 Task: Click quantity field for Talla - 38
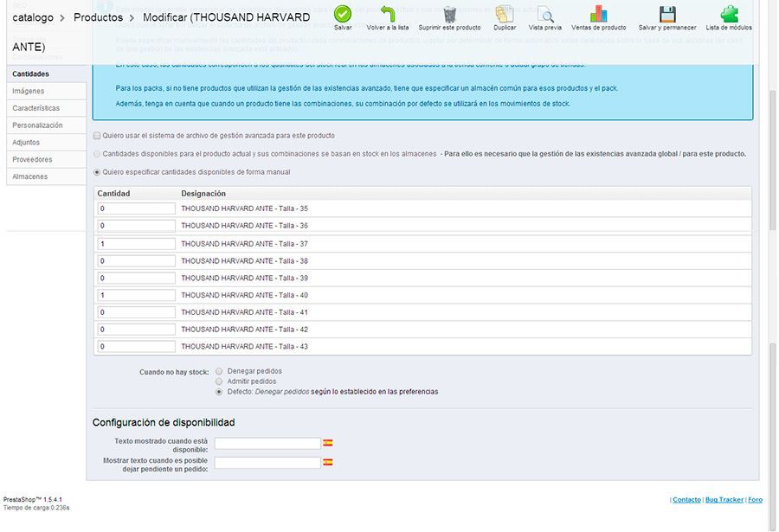click(136, 261)
